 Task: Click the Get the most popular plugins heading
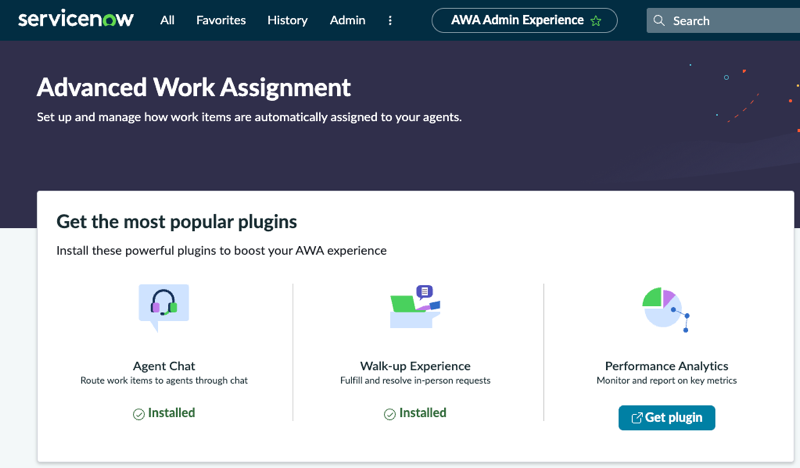177,222
